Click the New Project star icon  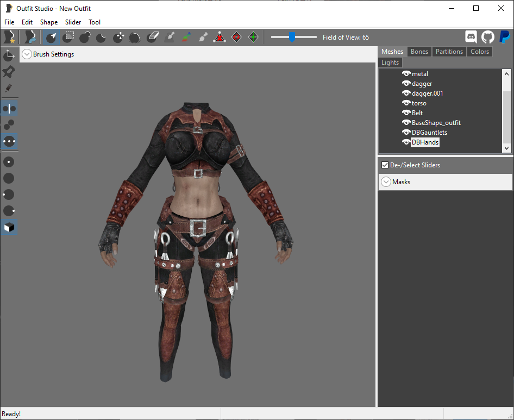9,37
